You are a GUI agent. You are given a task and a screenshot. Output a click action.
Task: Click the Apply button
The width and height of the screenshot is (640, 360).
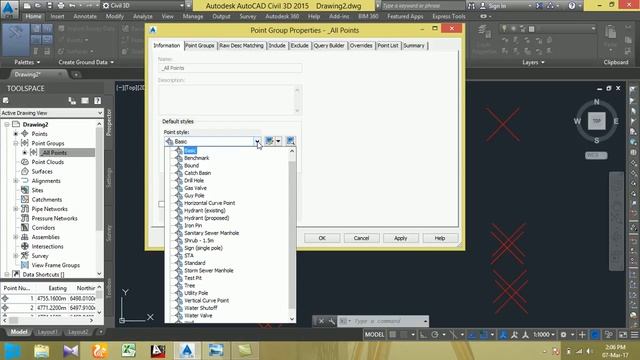400,238
